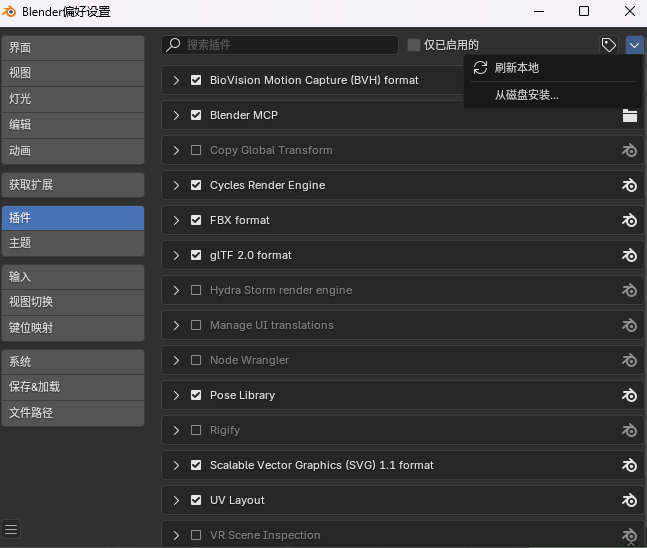Click Blender logo icon on FBX format row
The height and width of the screenshot is (548, 647).
pos(629,220)
